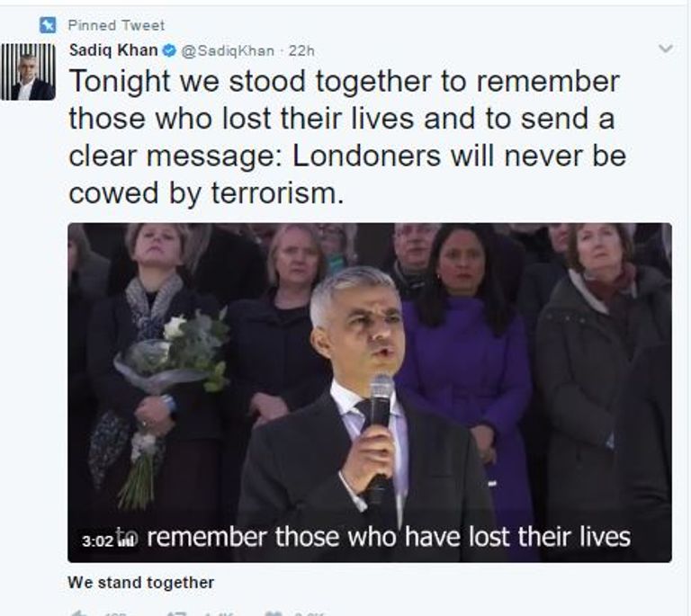This screenshot has height=616, width=691.
Task: Click the tweet text about Londoners and terrorism
Action: (x=347, y=137)
